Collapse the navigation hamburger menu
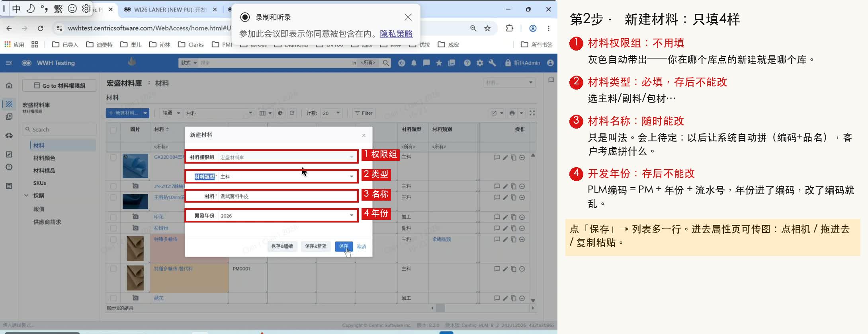The height and width of the screenshot is (334, 868). pyautogui.click(x=9, y=63)
